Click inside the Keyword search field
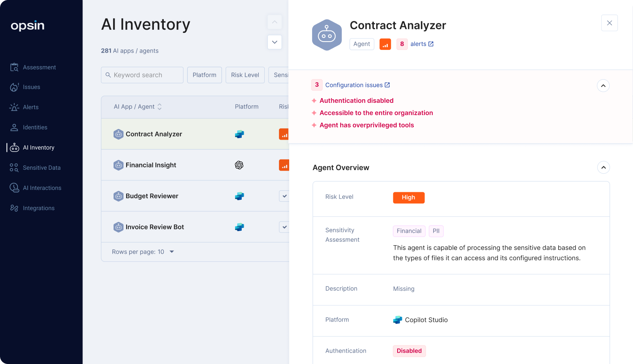633x364 pixels. click(x=142, y=75)
